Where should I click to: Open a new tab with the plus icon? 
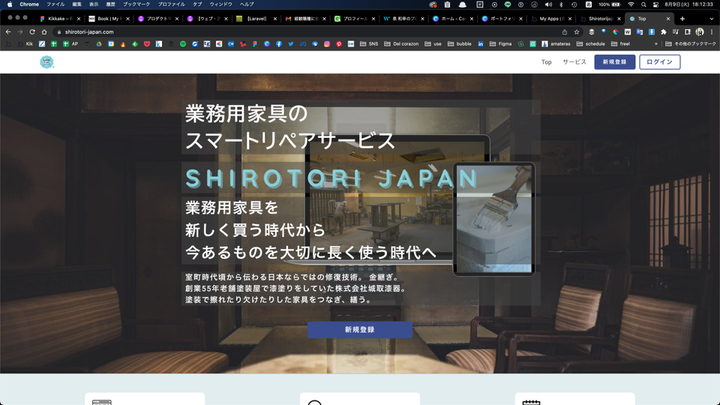pyautogui.click(x=682, y=19)
